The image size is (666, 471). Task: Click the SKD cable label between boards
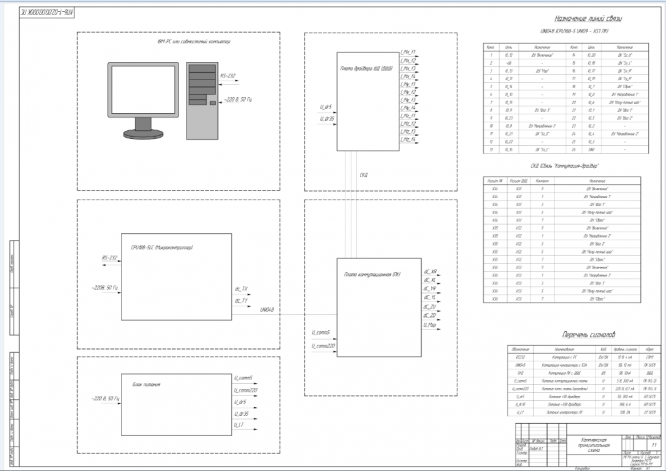(364, 175)
